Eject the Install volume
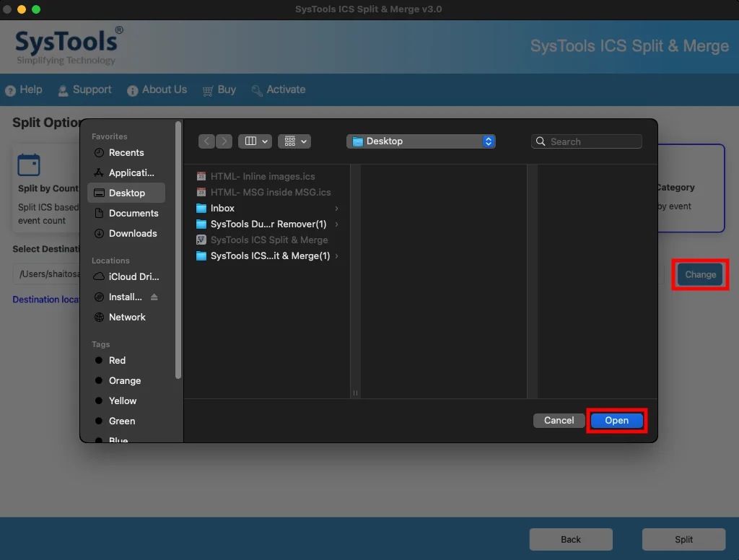 (x=154, y=297)
